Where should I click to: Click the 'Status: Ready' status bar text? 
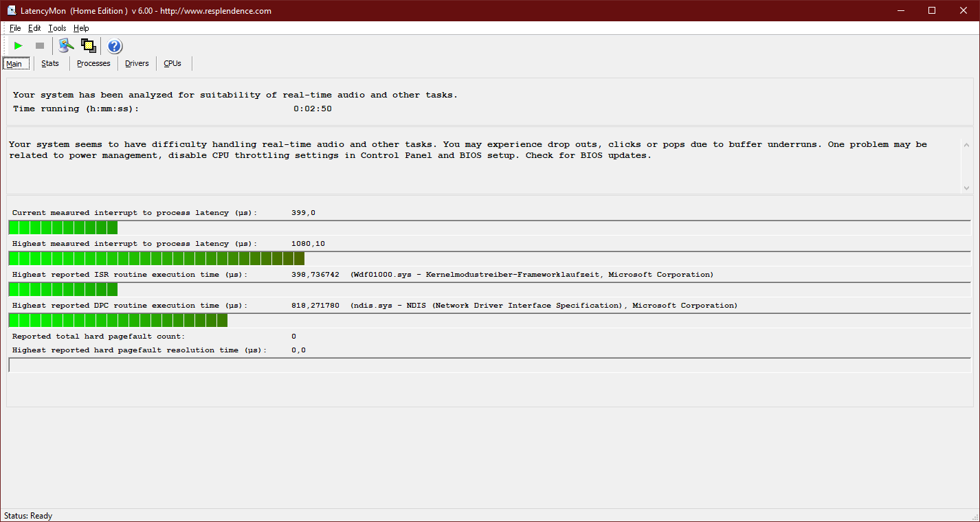click(x=28, y=516)
